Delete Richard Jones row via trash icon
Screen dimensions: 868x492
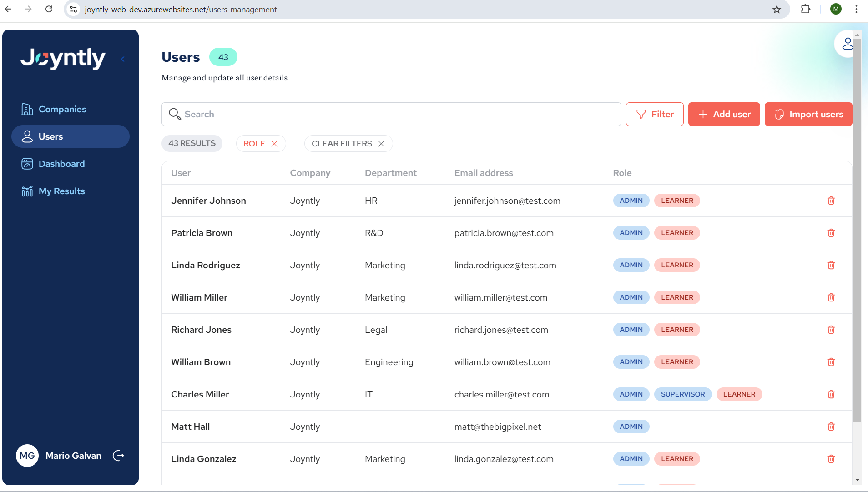click(x=831, y=330)
